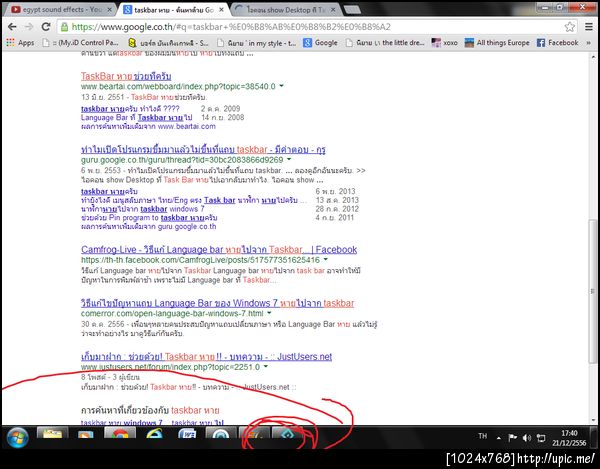
Task: Click the text '8 โพสต์ - 3 ผู้เขียน'
Action: pos(110,377)
